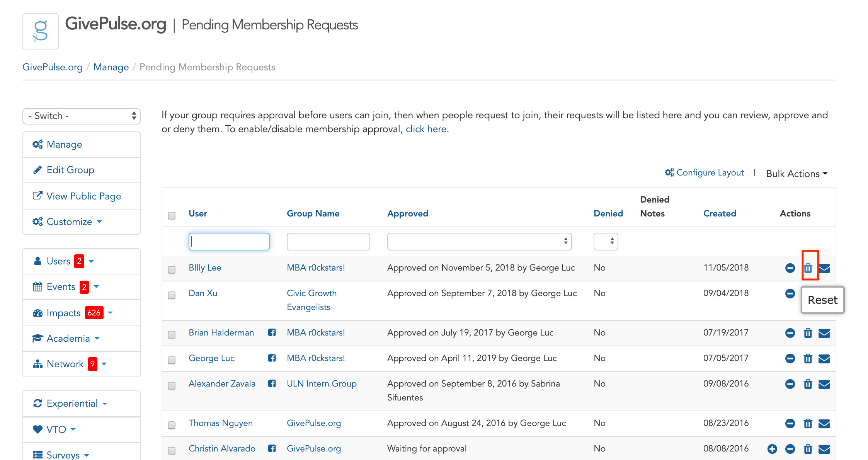Tick Thomas Nguyen's row checkbox
This screenshot has width=868, height=460.
(x=172, y=425)
